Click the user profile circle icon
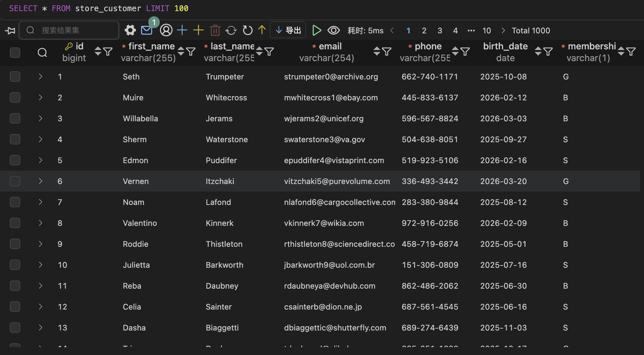The width and height of the screenshot is (644, 355). point(166,30)
